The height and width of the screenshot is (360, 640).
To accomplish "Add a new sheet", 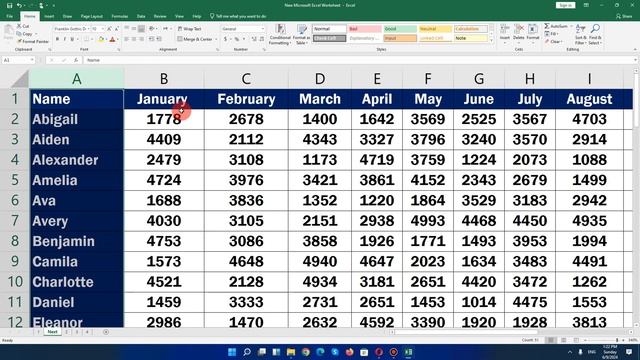I will coord(106,332).
